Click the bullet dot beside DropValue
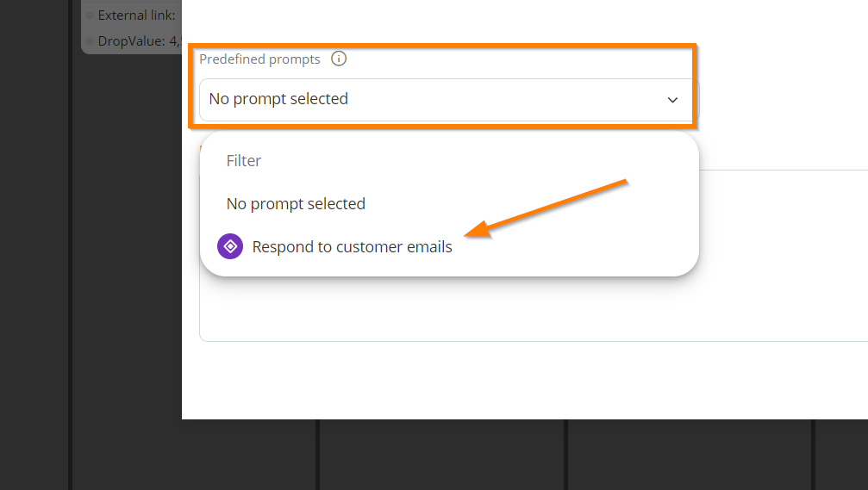 coord(90,41)
